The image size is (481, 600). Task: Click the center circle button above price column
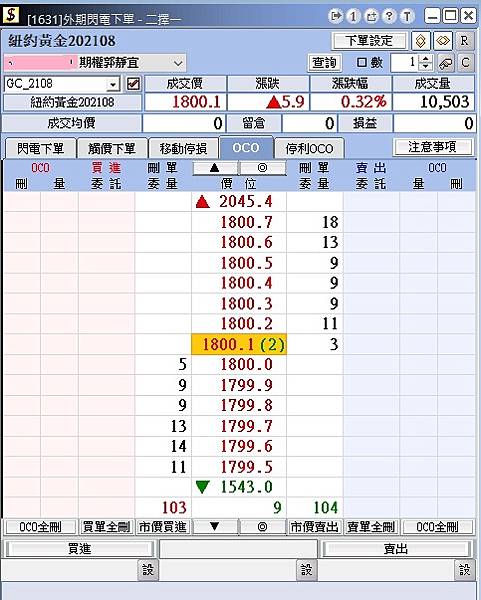(x=263, y=168)
